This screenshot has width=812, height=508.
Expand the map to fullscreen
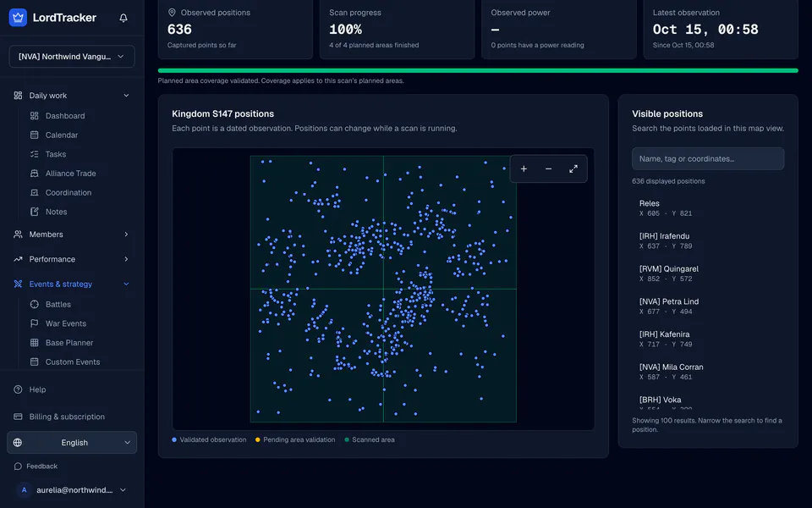click(x=573, y=168)
